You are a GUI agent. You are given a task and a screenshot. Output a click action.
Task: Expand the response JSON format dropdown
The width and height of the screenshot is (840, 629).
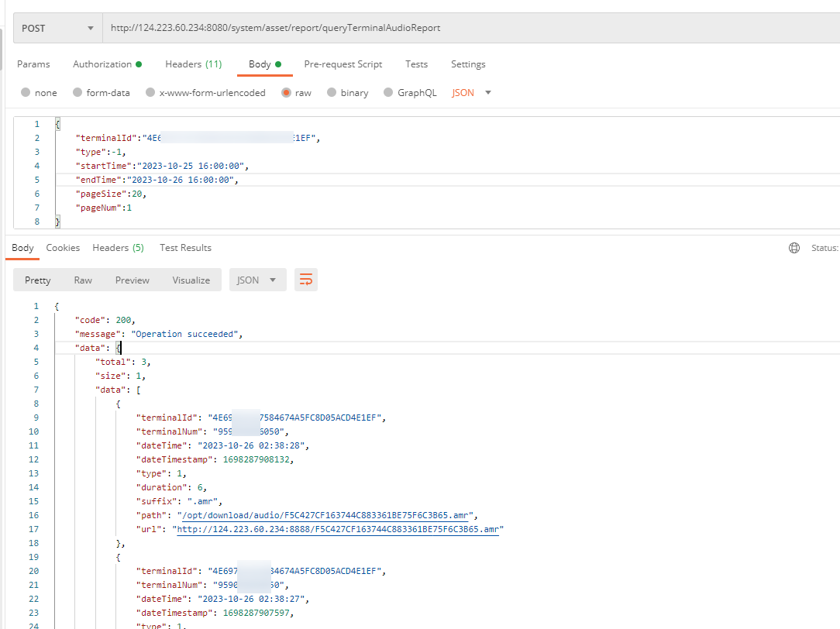point(257,280)
